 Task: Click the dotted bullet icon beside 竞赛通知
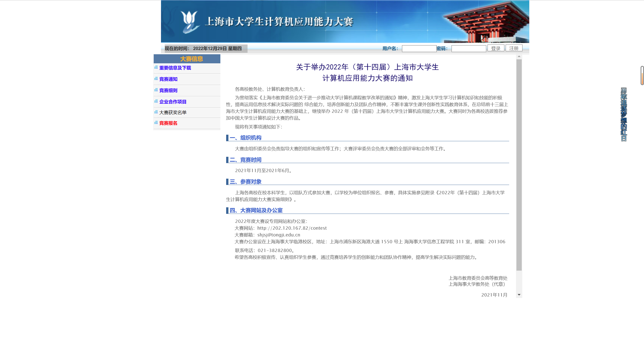[156, 79]
